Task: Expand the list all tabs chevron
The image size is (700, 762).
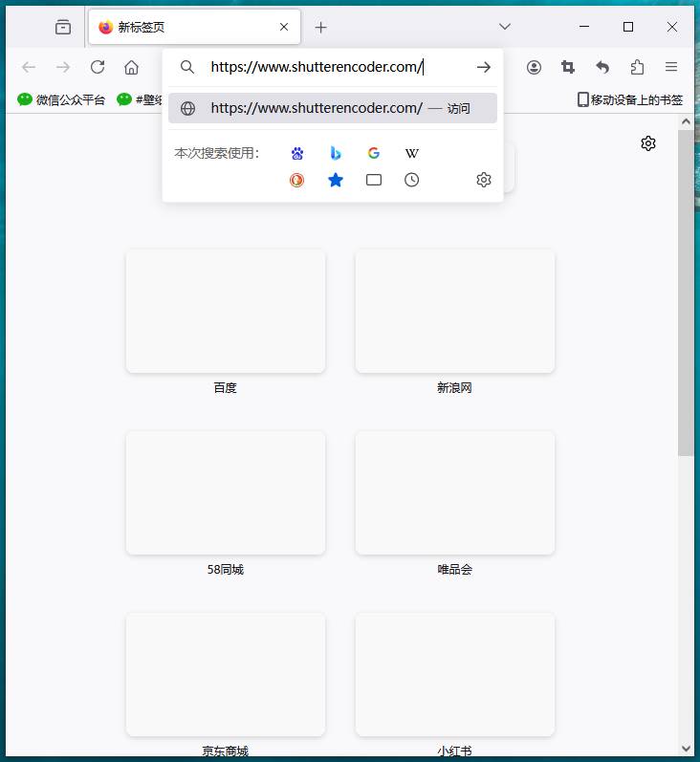Action: pos(505,26)
